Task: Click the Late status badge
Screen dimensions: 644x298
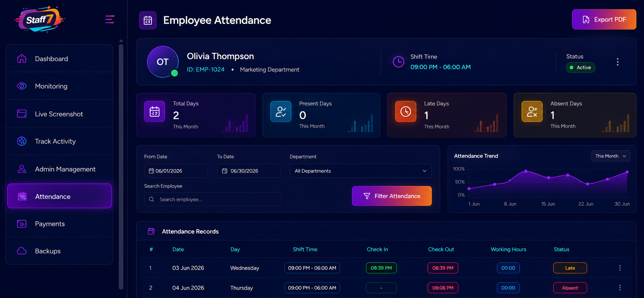Action: pyautogui.click(x=570, y=268)
